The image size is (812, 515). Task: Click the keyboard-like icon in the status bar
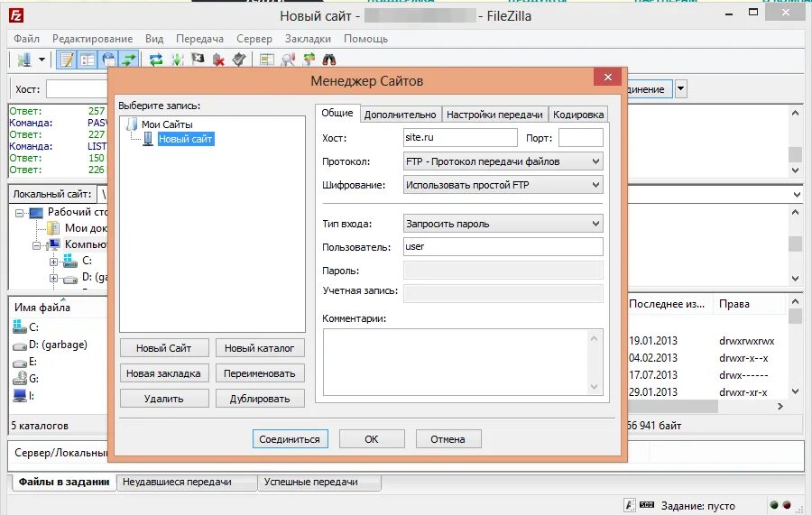coord(647,505)
